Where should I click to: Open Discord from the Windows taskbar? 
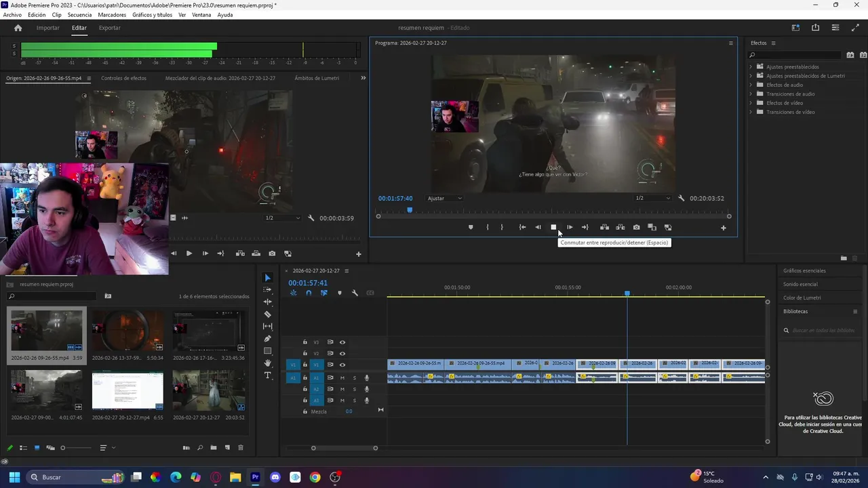[x=275, y=477]
